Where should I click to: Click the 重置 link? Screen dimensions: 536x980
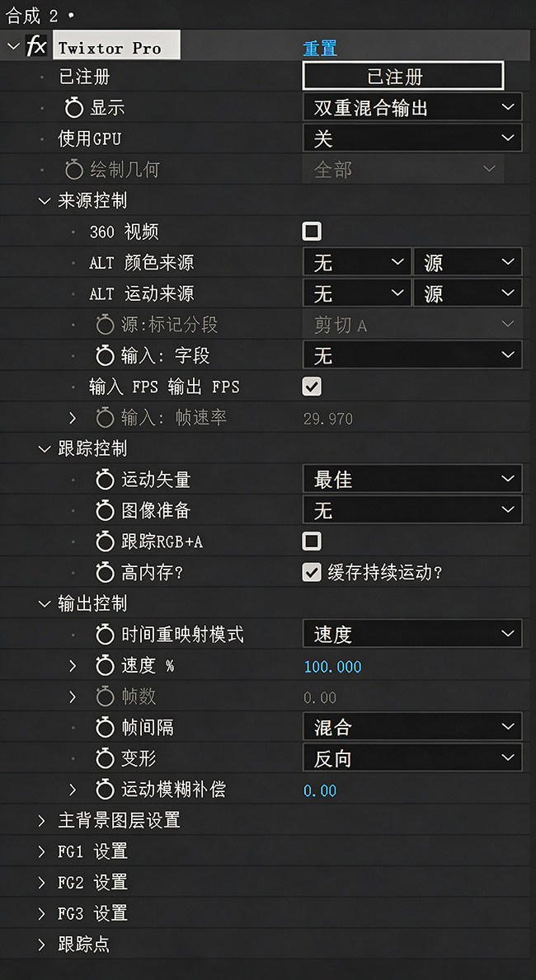[x=320, y=48]
